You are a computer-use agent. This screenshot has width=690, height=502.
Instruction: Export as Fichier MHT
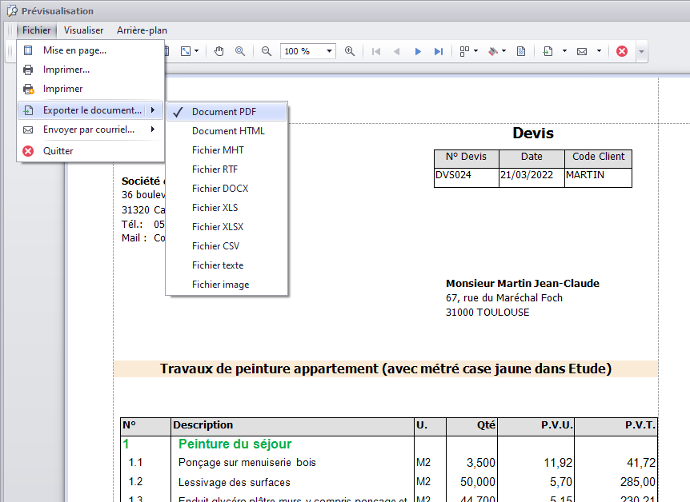coord(227,150)
